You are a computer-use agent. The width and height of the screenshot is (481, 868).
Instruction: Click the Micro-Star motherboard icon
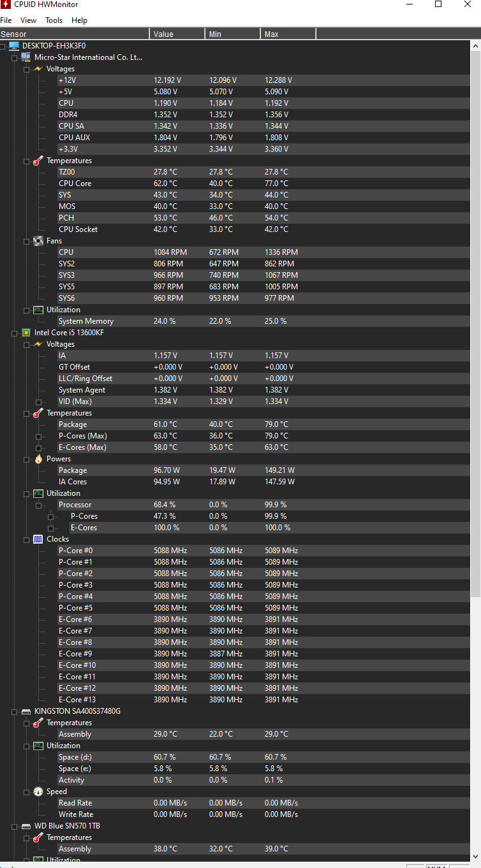(x=26, y=57)
